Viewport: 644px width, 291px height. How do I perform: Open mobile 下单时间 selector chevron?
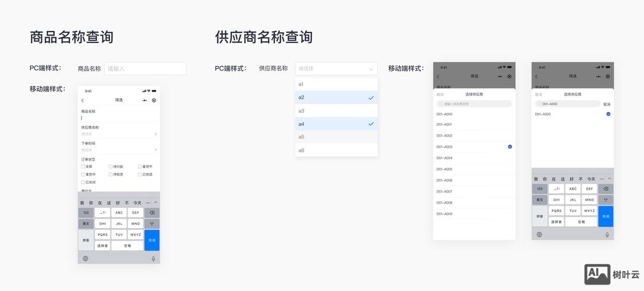pos(156,150)
